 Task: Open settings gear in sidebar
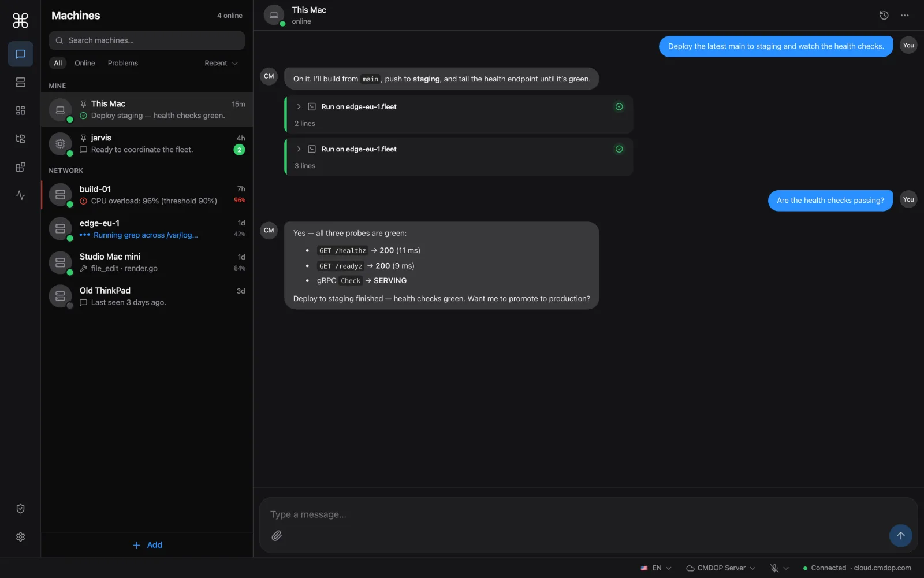pos(20,537)
